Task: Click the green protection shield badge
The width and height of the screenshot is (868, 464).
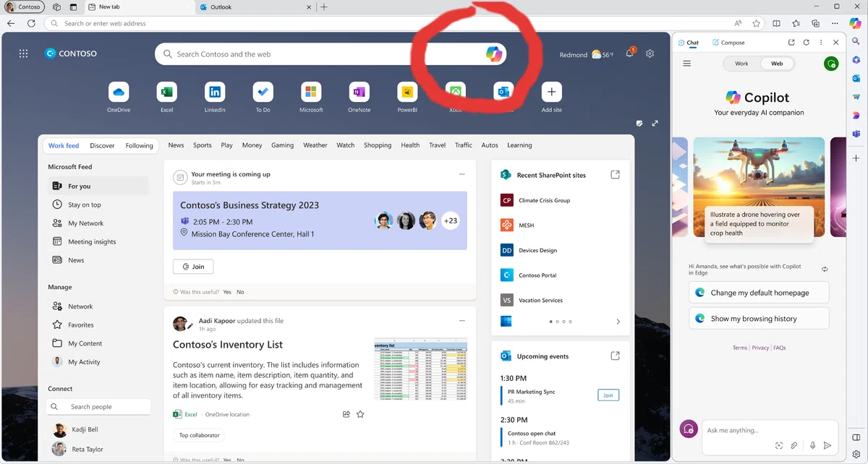Action: (831, 64)
